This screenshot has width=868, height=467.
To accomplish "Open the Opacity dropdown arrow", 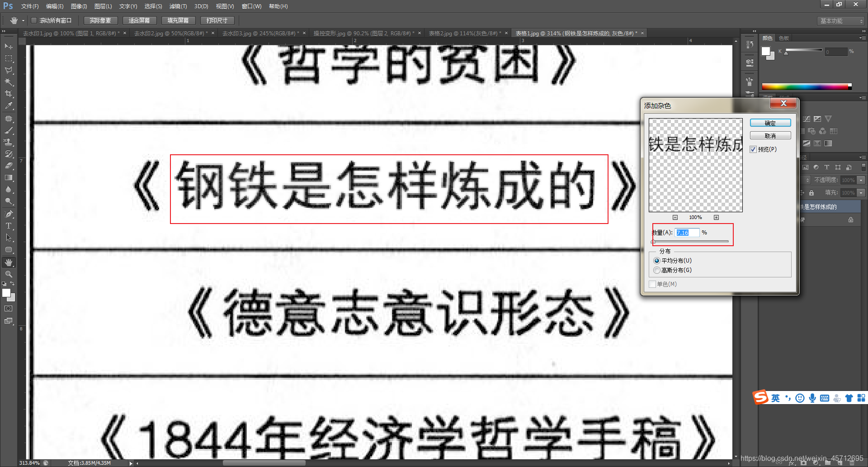I will 861,180.
